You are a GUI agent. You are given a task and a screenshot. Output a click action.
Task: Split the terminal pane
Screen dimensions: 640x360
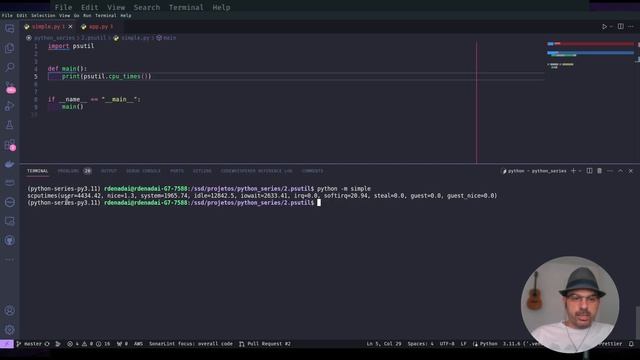pyautogui.click(x=589, y=171)
